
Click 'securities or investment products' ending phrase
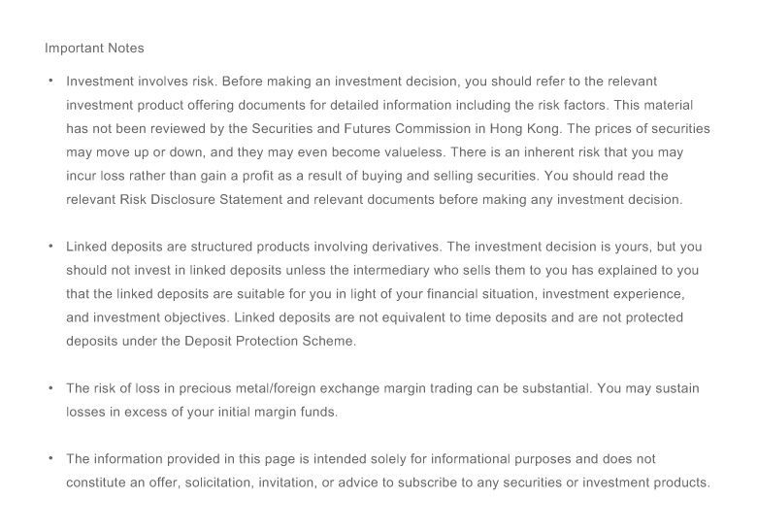click(606, 482)
